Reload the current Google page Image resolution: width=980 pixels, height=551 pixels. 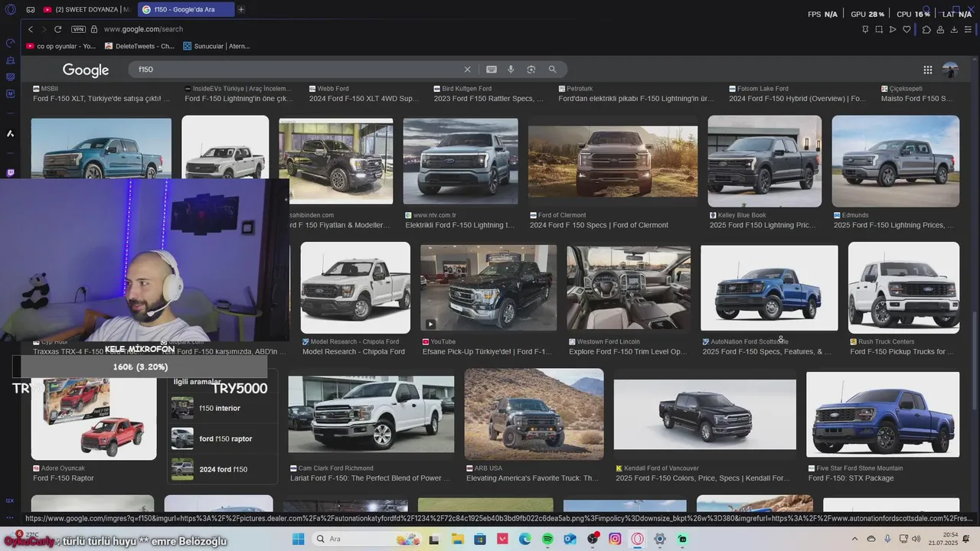(x=57, y=29)
